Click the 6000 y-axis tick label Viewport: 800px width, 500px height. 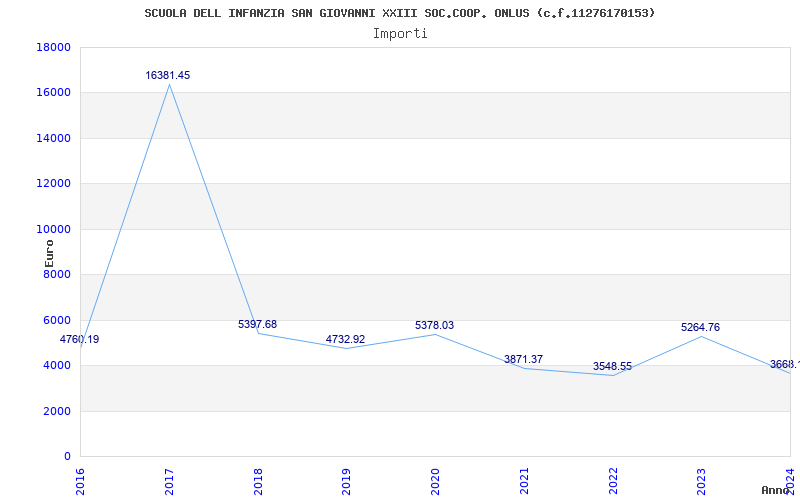click(x=57, y=320)
